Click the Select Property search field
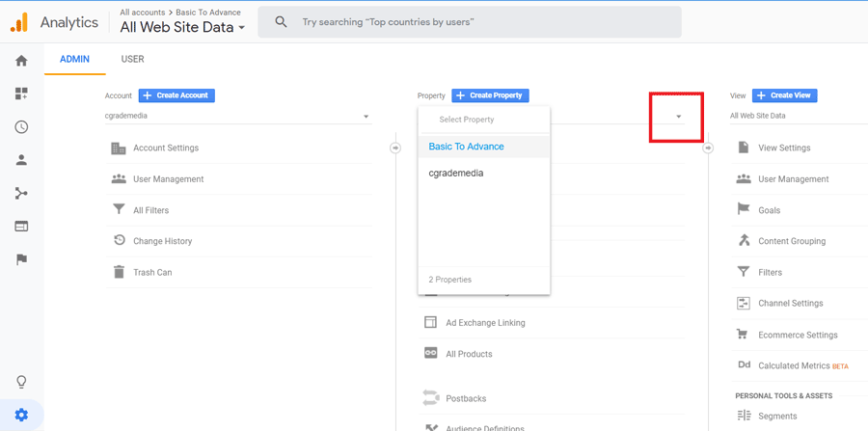868x431 pixels. click(484, 120)
